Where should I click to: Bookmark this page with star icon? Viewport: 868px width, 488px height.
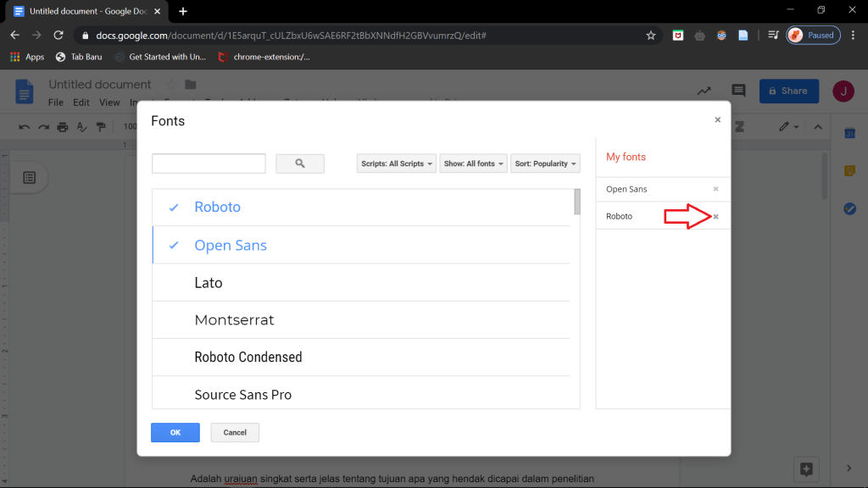(650, 36)
